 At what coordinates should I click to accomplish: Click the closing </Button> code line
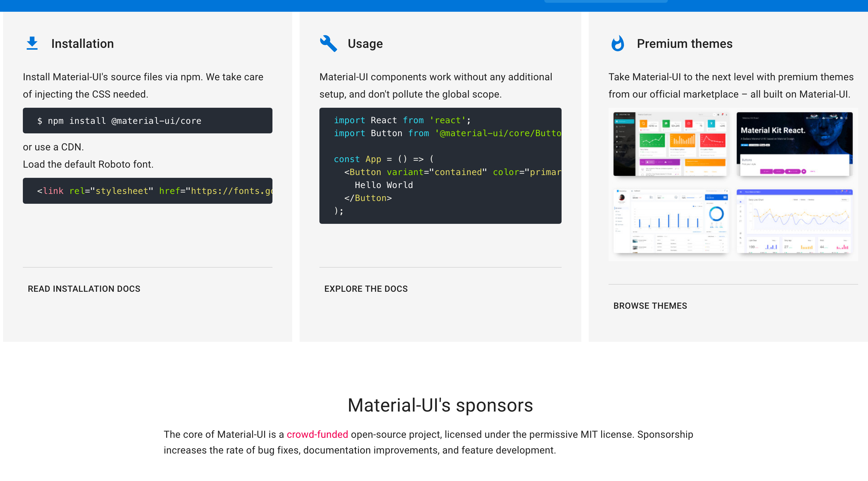[368, 198]
